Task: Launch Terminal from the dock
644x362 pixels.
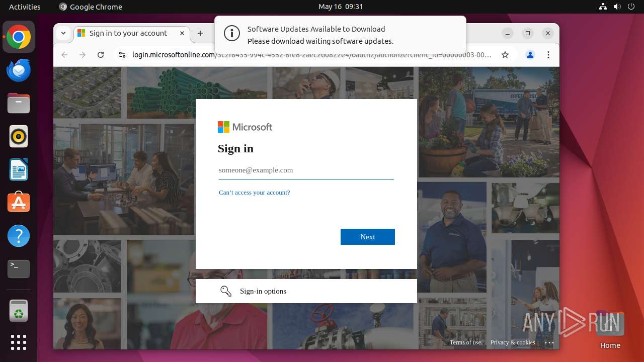Action: [x=19, y=268]
